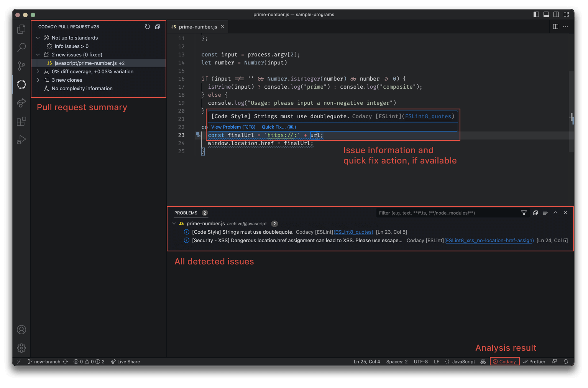Select prime-number.js editor tab
Screen dimensions: 588x388
point(198,27)
